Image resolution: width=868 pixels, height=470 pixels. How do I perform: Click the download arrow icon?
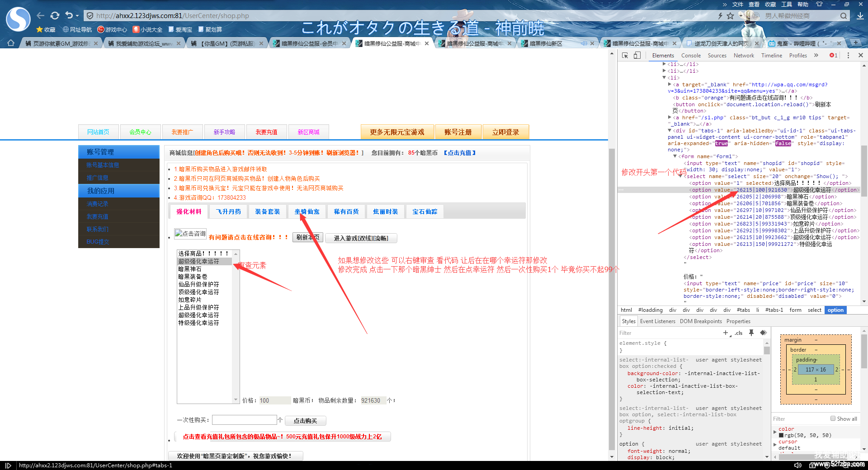pos(860,16)
